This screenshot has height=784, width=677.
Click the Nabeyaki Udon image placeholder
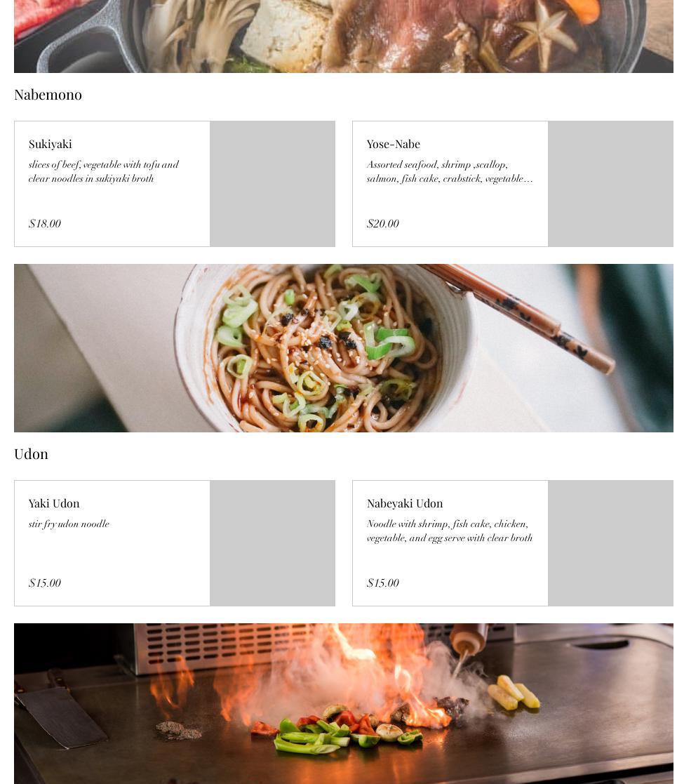point(610,543)
